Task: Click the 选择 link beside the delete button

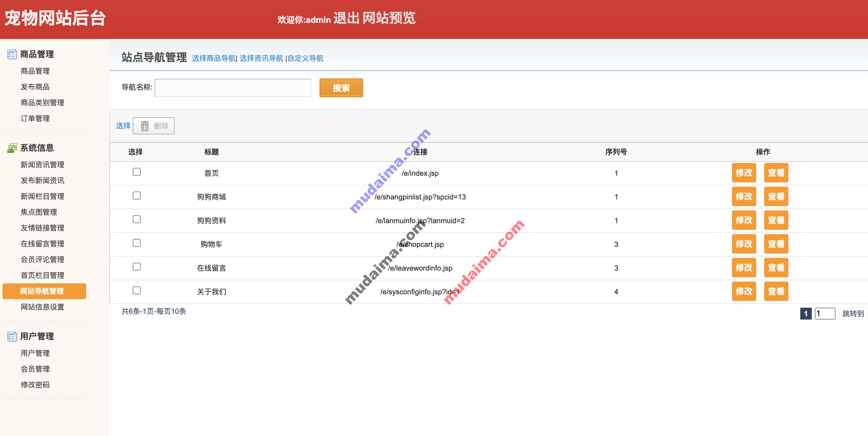Action: 123,126
